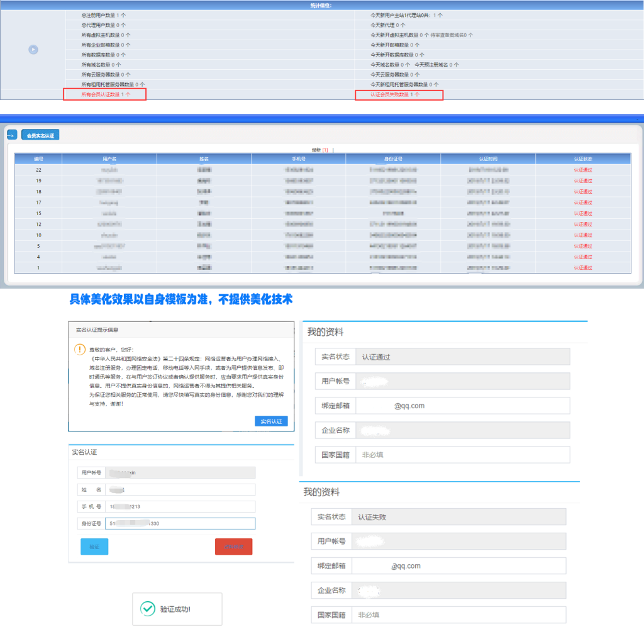Click 认证通过 status in row 22
Screen dimensions: 644x644
(582, 170)
